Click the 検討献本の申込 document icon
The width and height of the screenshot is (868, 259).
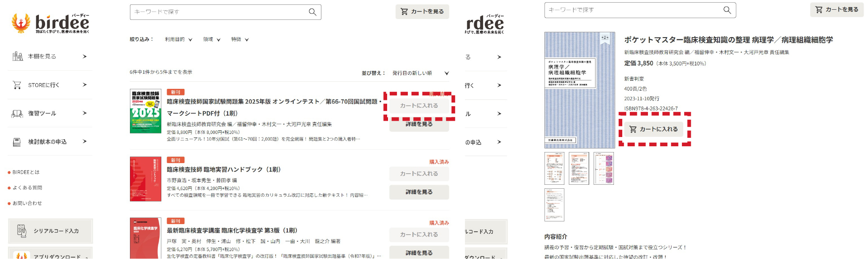pos(17,142)
